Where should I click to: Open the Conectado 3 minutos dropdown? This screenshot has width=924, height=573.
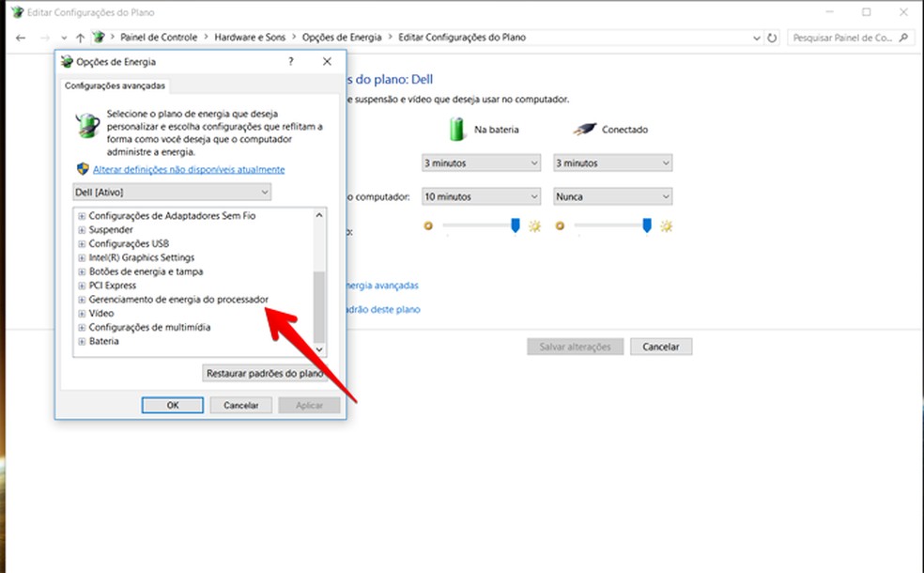(613, 163)
